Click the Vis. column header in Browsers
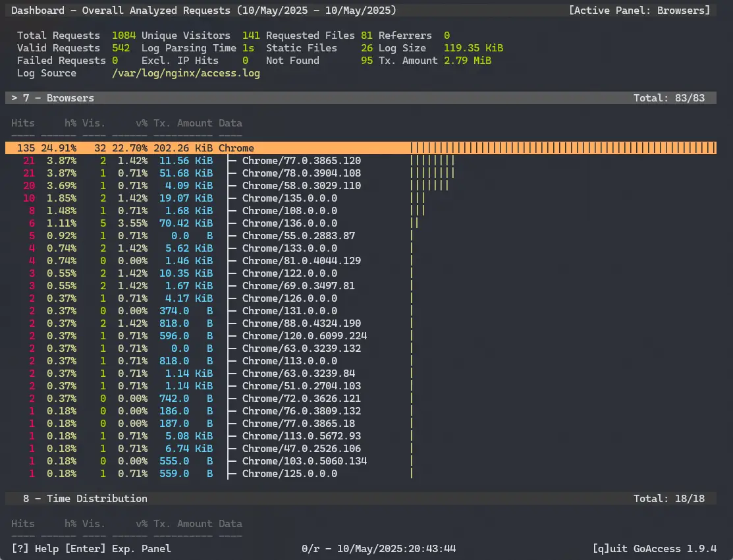The height and width of the screenshot is (560, 733). (94, 123)
